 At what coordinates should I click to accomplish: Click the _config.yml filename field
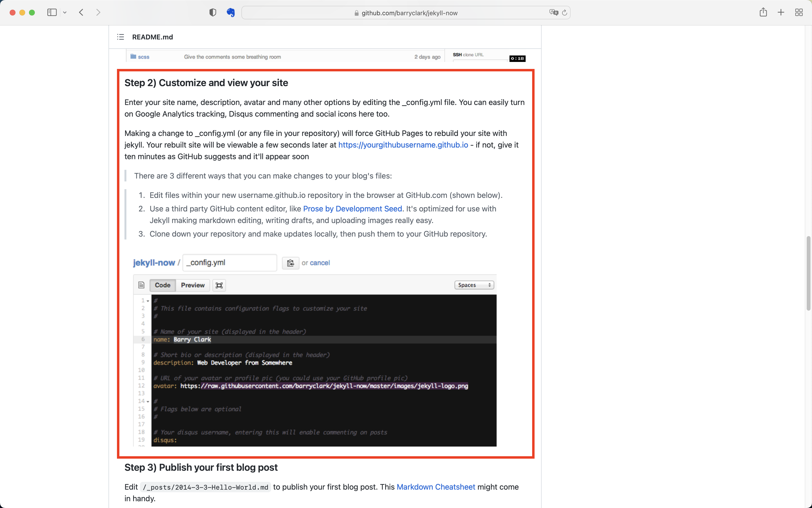tap(230, 263)
